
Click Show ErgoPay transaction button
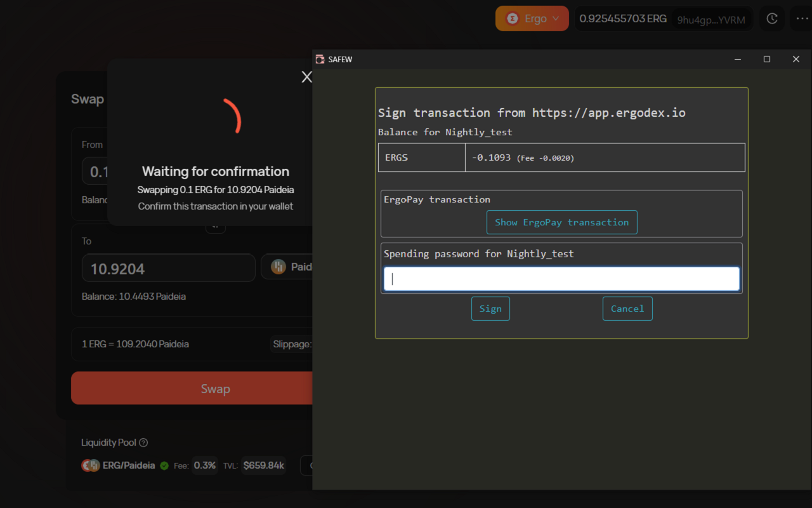(561, 222)
